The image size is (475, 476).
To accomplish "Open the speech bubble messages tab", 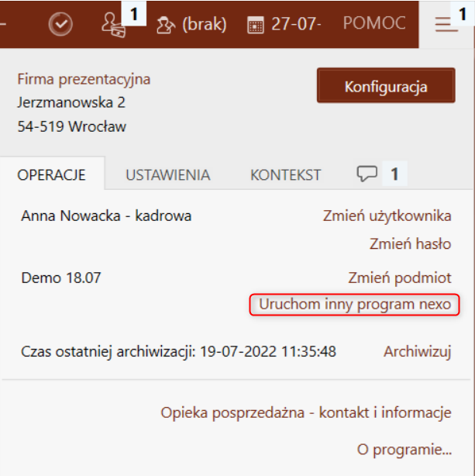I will (367, 174).
